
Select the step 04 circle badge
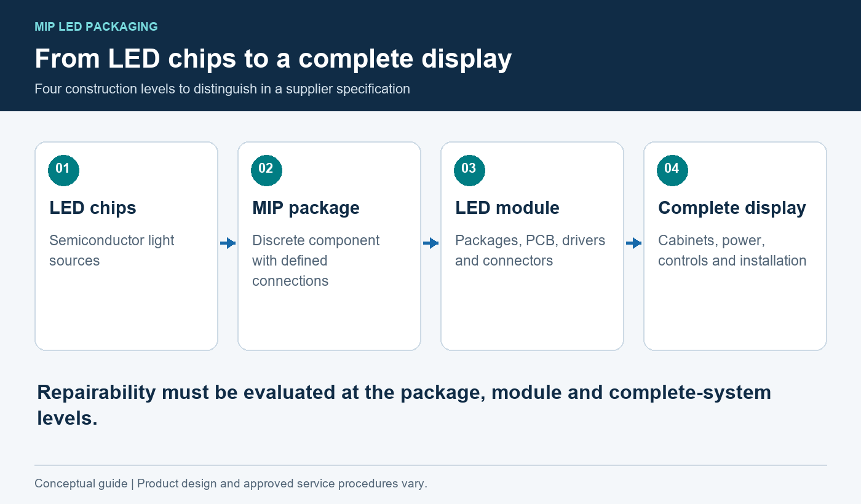672,170
